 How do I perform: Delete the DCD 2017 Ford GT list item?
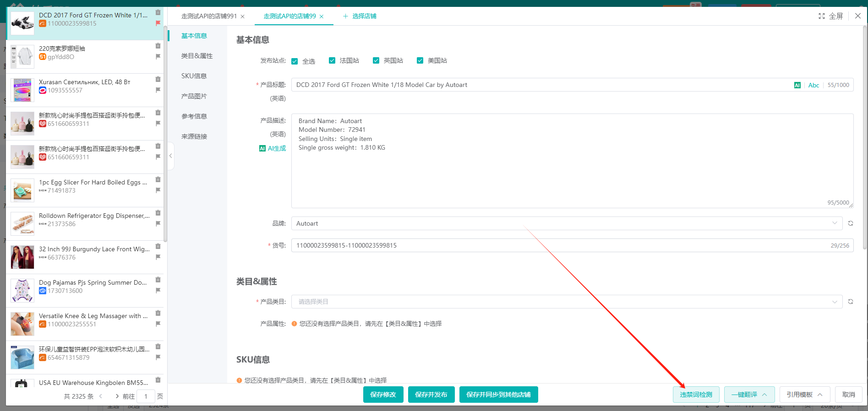pyautogui.click(x=158, y=12)
